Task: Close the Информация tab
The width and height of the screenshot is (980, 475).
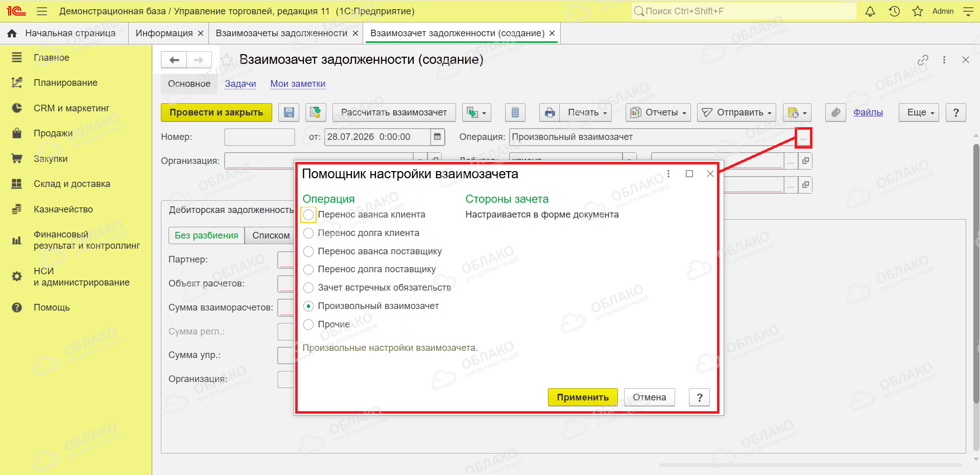Action: coord(201,33)
